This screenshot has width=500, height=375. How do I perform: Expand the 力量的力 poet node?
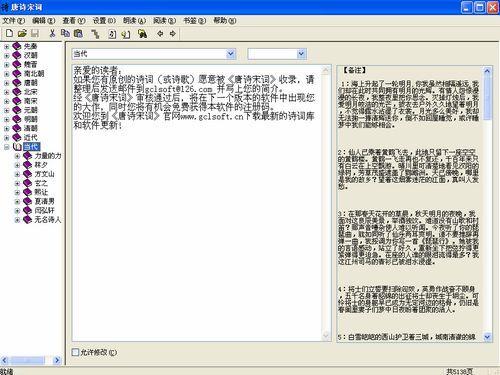(17, 156)
